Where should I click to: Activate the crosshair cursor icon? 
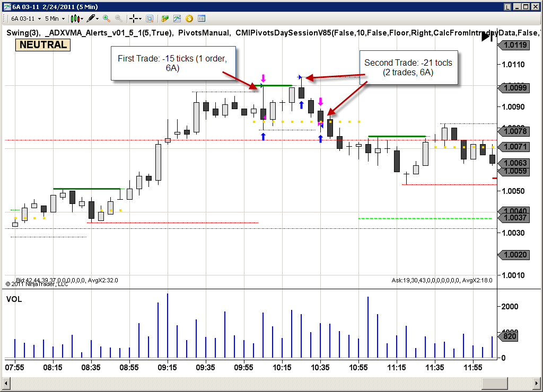[x=134, y=19]
